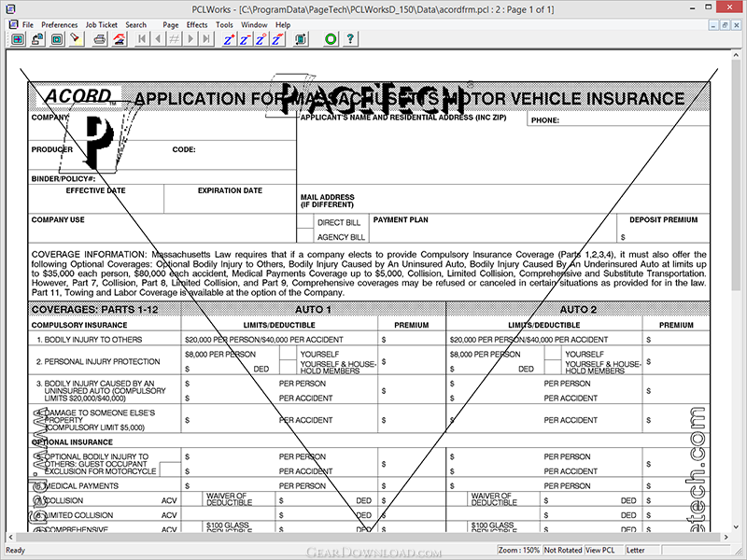The image size is (747, 560).
Task: Tick the Auto 1 YOURSELF checkbox
Action: pyautogui.click(x=288, y=353)
